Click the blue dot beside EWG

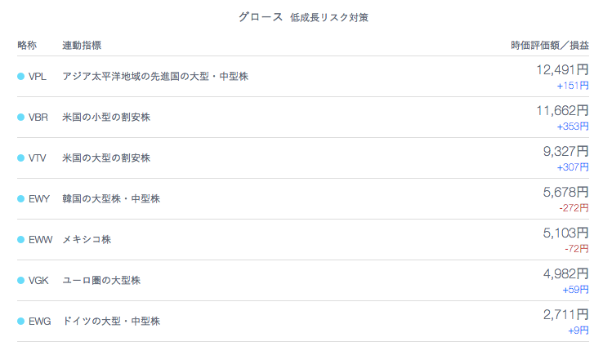pos(21,321)
